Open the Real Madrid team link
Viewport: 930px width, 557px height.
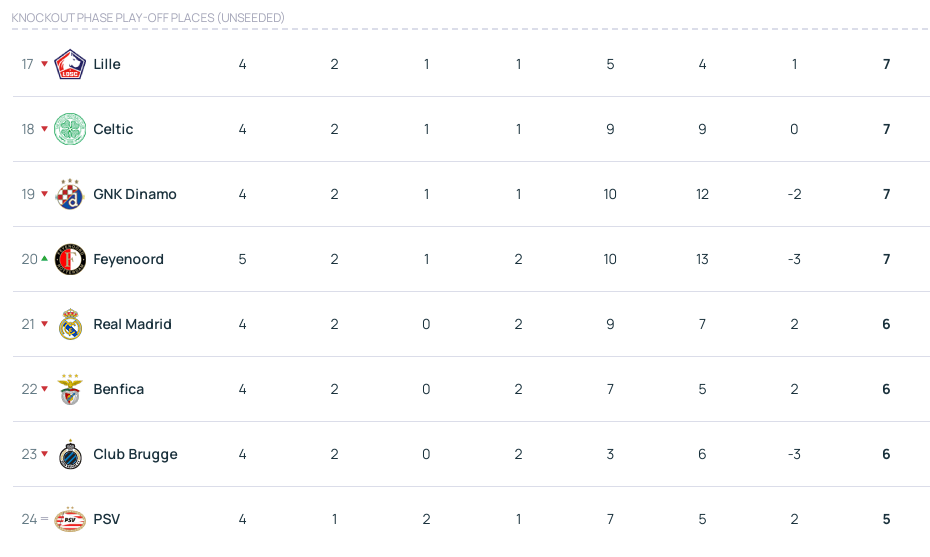click(x=132, y=324)
